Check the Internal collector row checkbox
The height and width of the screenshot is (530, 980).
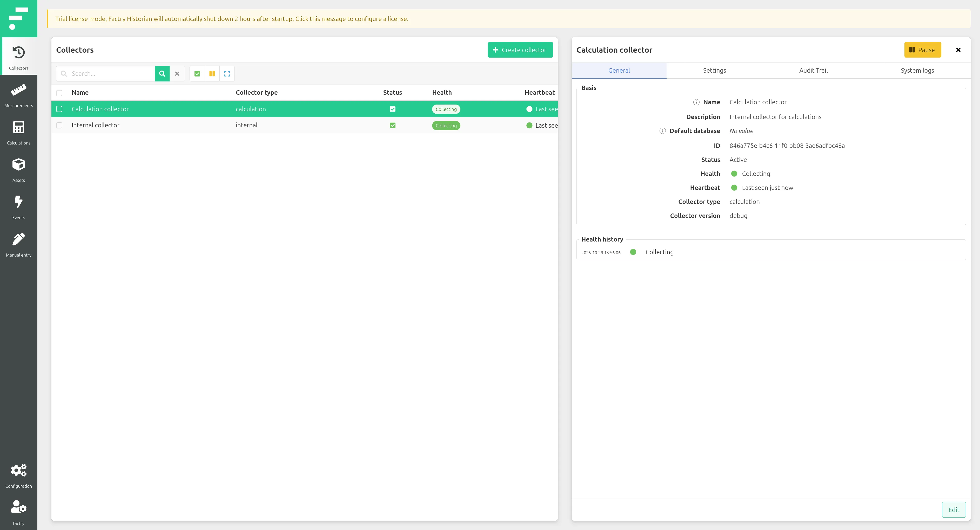pos(59,126)
